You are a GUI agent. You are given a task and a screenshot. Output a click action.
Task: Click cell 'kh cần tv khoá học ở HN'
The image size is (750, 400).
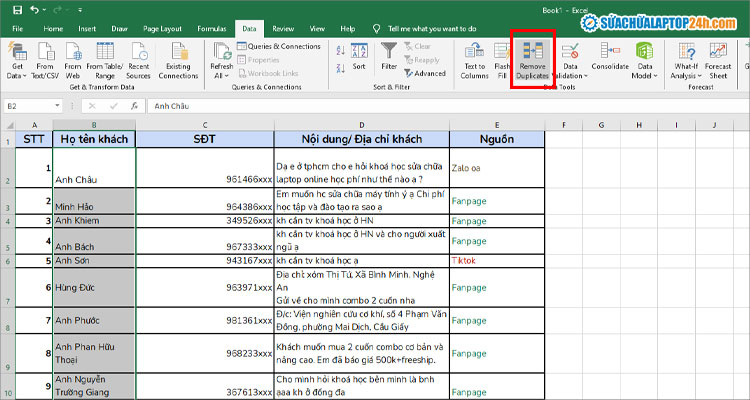tap(362, 221)
